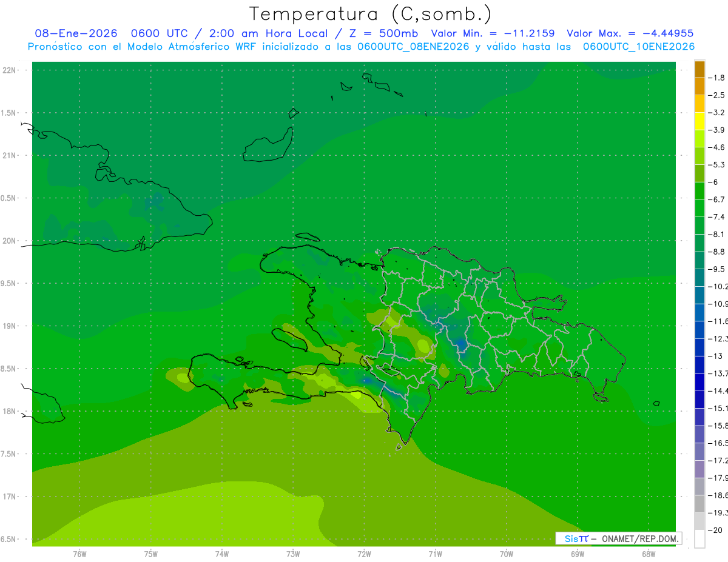Image resolution: width=728 pixels, height=562 pixels.
Task: Click the 'ONAMET/REP.DOM.' credit label
Action: (x=639, y=539)
